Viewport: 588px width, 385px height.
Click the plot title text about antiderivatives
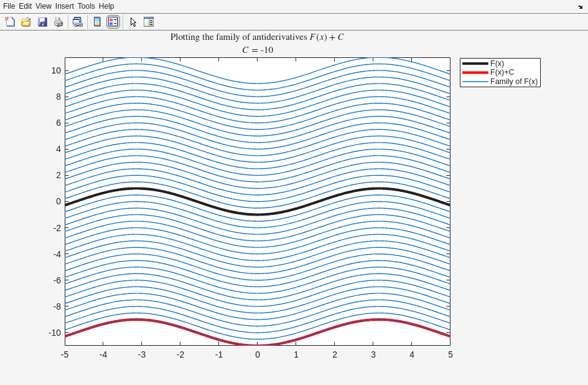coord(257,37)
